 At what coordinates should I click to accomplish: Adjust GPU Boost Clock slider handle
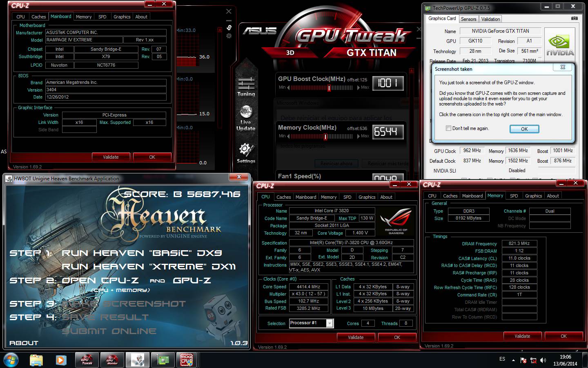point(329,88)
